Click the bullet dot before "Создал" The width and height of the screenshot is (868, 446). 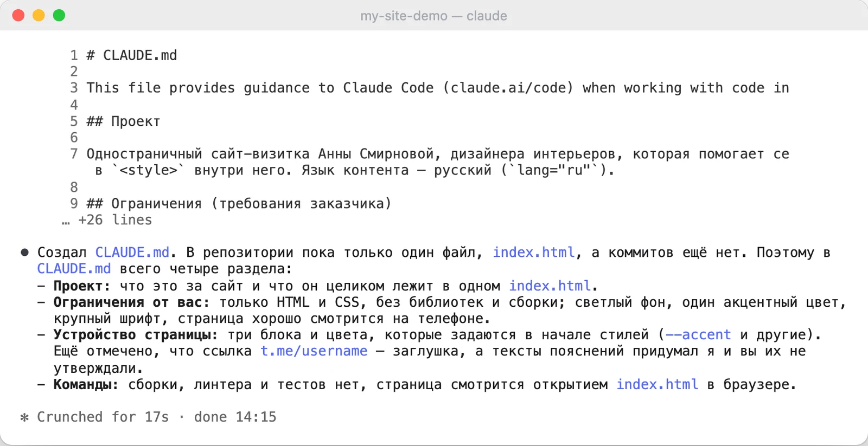point(24,253)
